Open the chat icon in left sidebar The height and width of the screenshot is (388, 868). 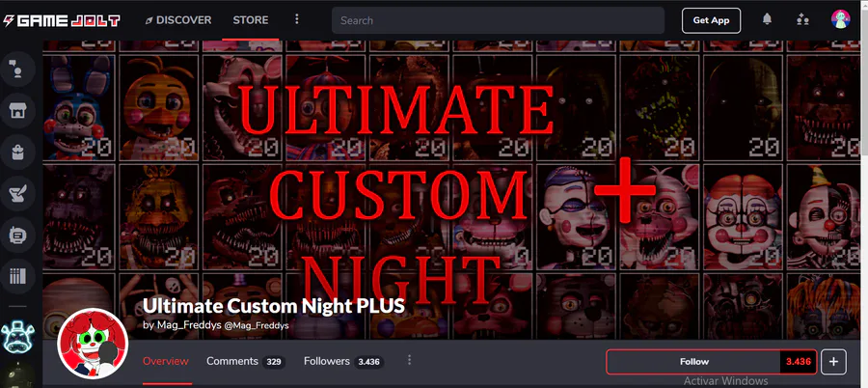click(x=17, y=69)
